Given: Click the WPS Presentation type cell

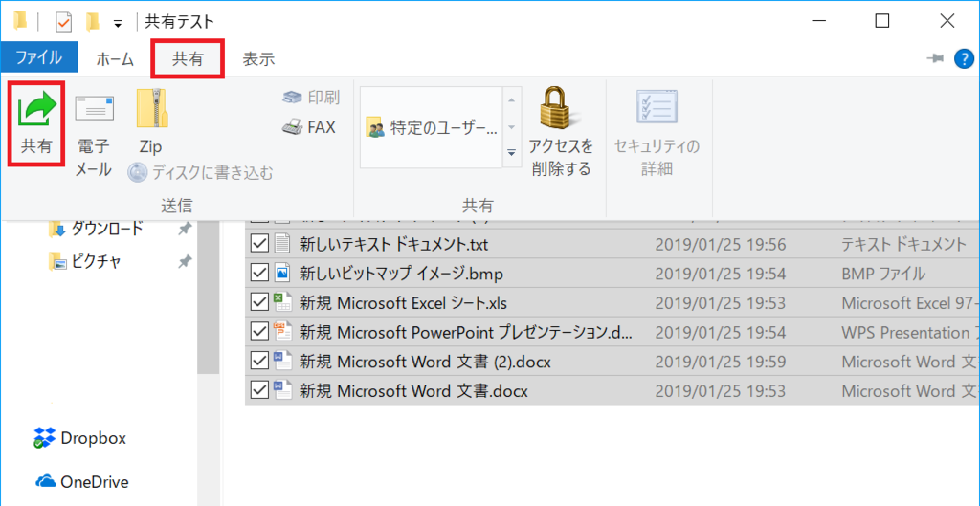Looking at the screenshot, I should (910, 332).
